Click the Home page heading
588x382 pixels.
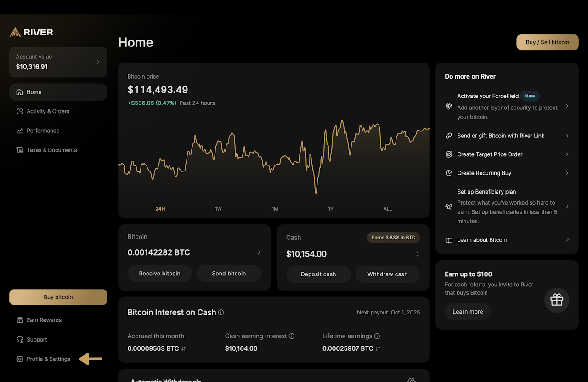coord(136,42)
